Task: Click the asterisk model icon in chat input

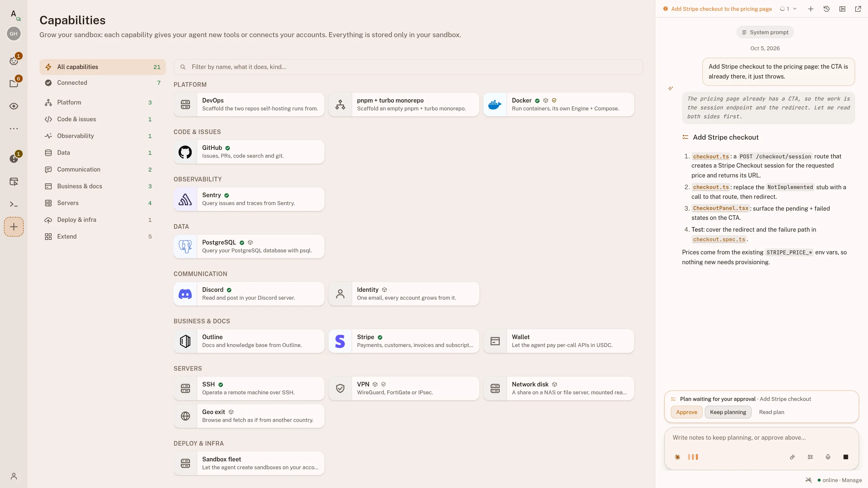Action: pyautogui.click(x=677, y=457)
